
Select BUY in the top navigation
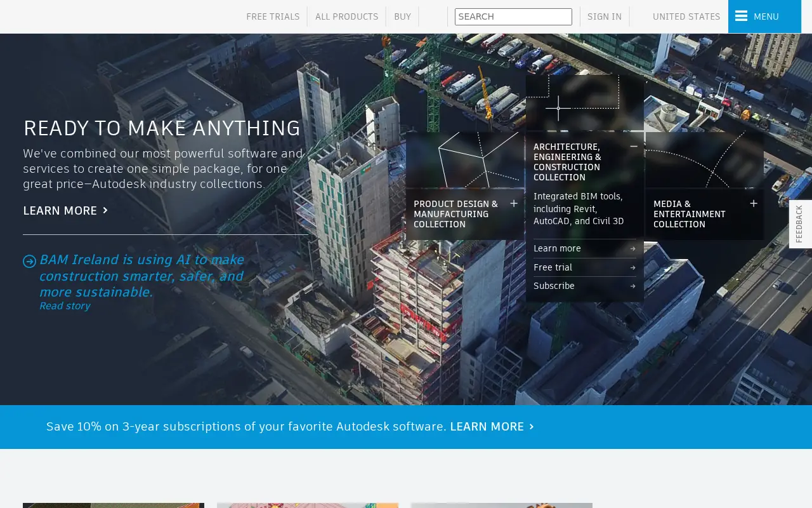pyautogui.click(x=402, y=17)
